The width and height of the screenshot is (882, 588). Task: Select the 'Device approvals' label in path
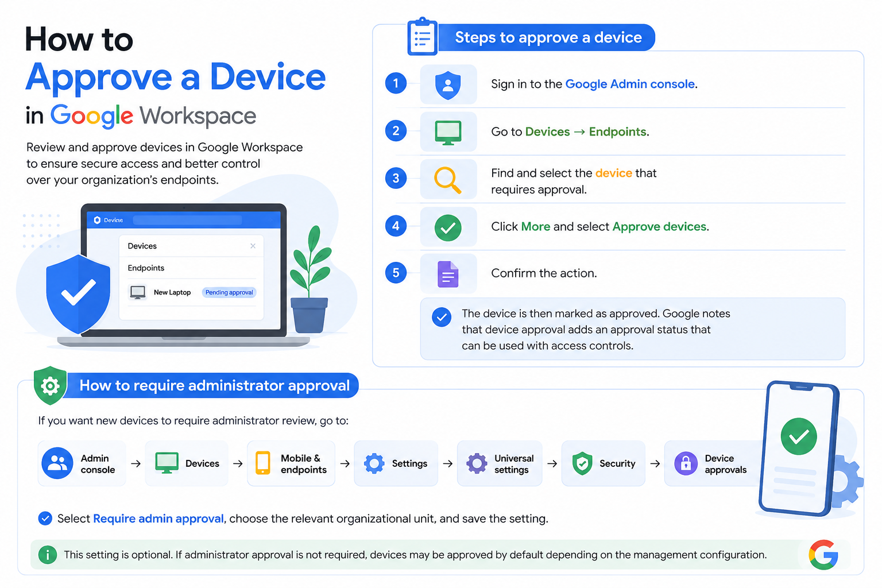pos(726,464)
